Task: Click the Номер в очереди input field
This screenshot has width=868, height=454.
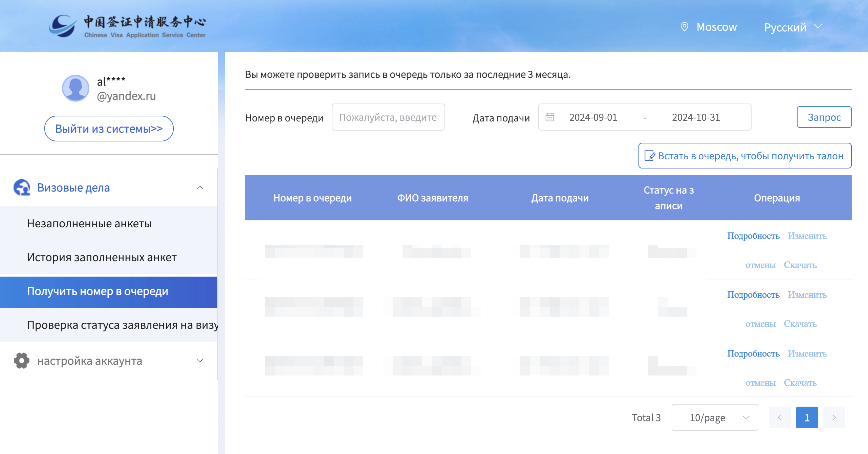Action: click(x=388, y=117)
